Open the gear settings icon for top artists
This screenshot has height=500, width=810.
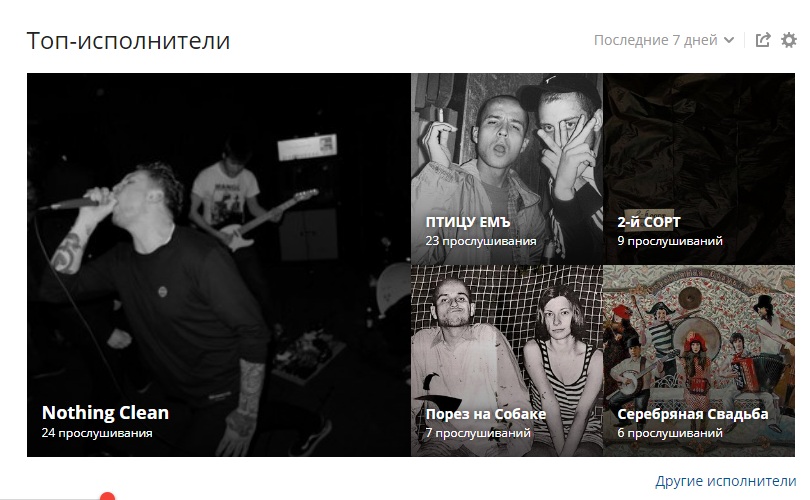point(789,40)
